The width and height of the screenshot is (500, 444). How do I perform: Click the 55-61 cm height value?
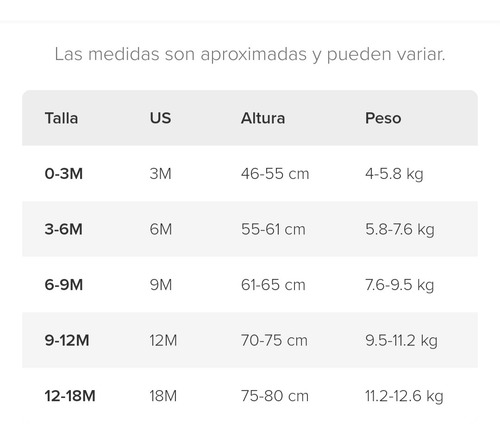point(273,229)
